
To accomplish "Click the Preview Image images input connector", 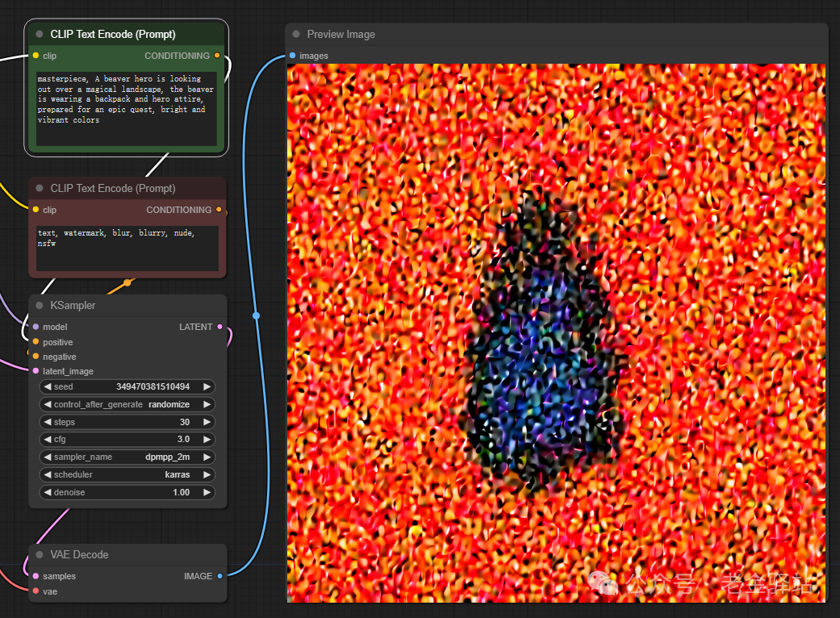I will (x=292, y=56).
